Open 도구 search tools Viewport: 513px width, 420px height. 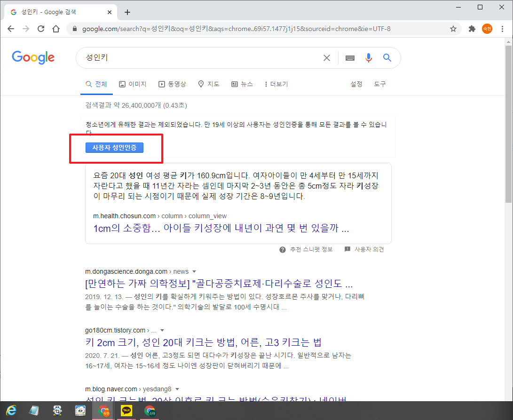point(380,84)
